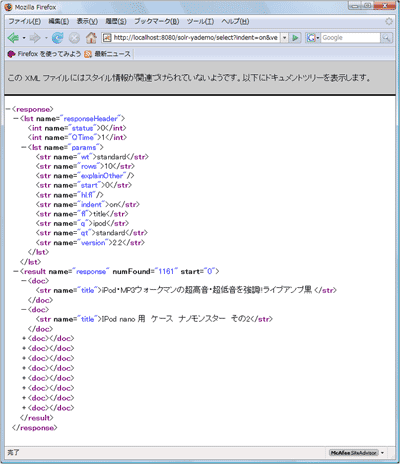
Task: Expand the last collapsed doc element
Action: pos(24,408)
